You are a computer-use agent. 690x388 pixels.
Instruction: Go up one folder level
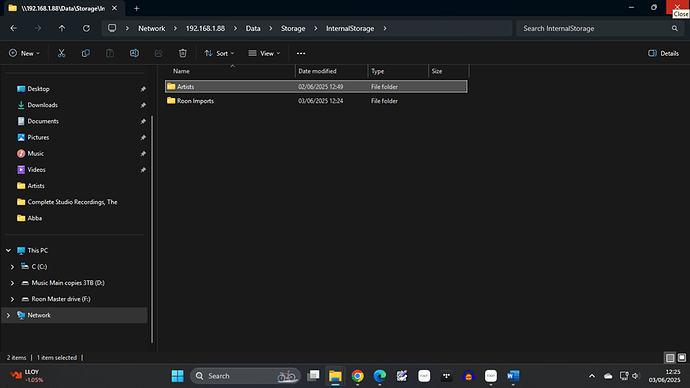click(62, 28)
